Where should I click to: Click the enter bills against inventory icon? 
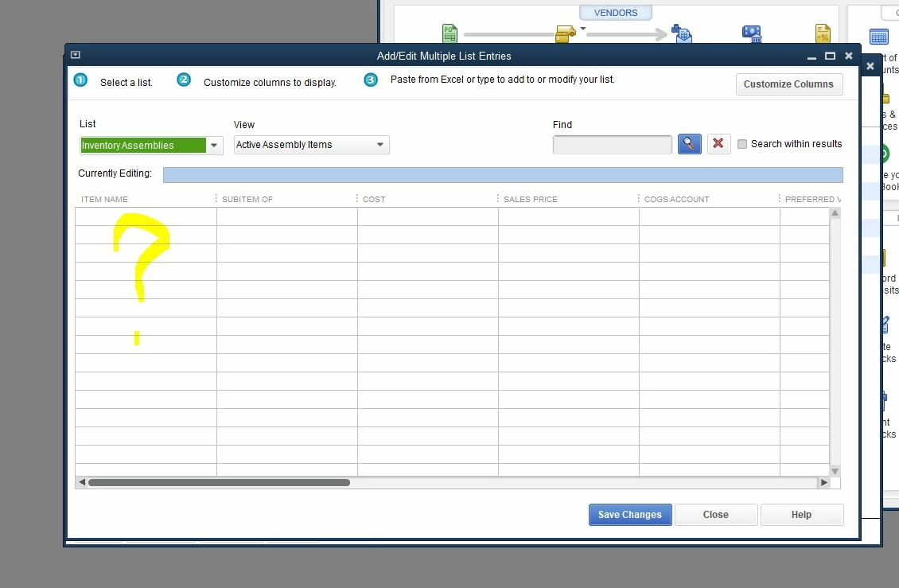(682, 33)
